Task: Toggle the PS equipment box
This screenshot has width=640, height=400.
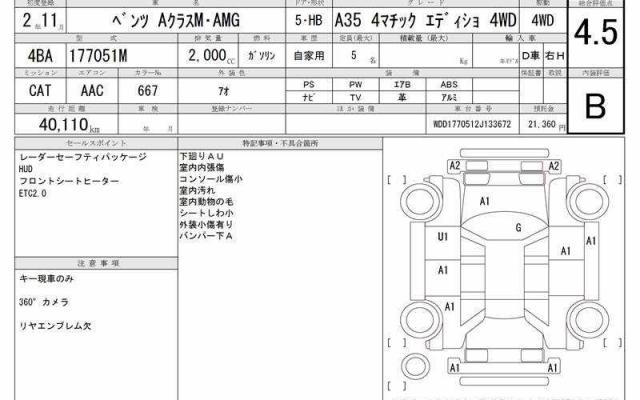Action: [310, 85]
